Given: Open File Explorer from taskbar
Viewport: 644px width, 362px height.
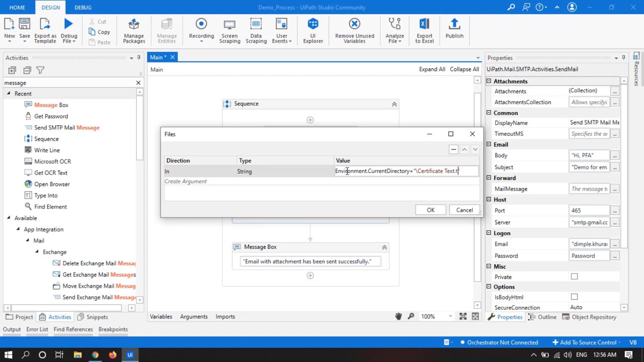Looking at the screenshot, I should (x=77, y=355).
